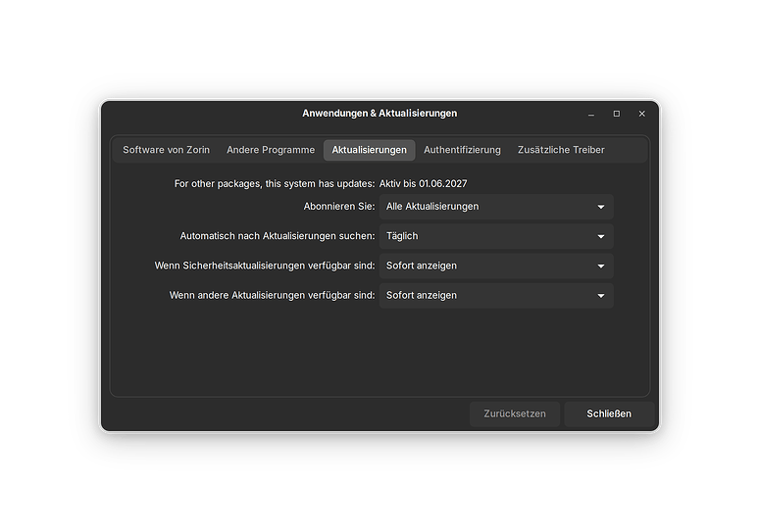Go to the Authentifizierung tab
The image size is (760, 532).
pyautogui.click(x=462, y=150)
